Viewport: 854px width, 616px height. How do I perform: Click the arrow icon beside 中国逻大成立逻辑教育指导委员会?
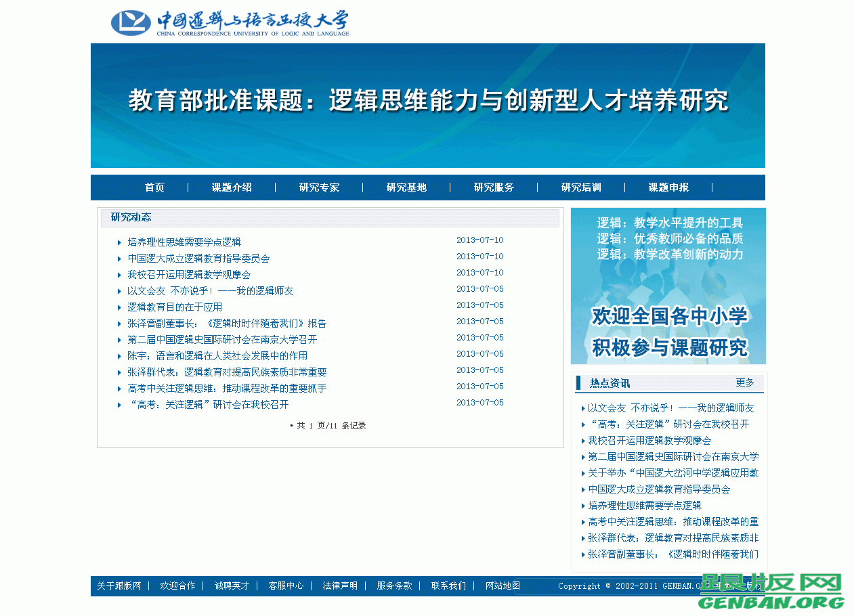(119, 258)
